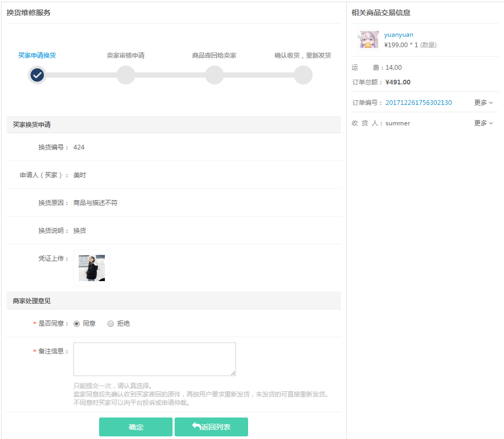Click the 确认收货重新发货 progress circle
The height and width of the screenshot is (439, 504).
303,75
